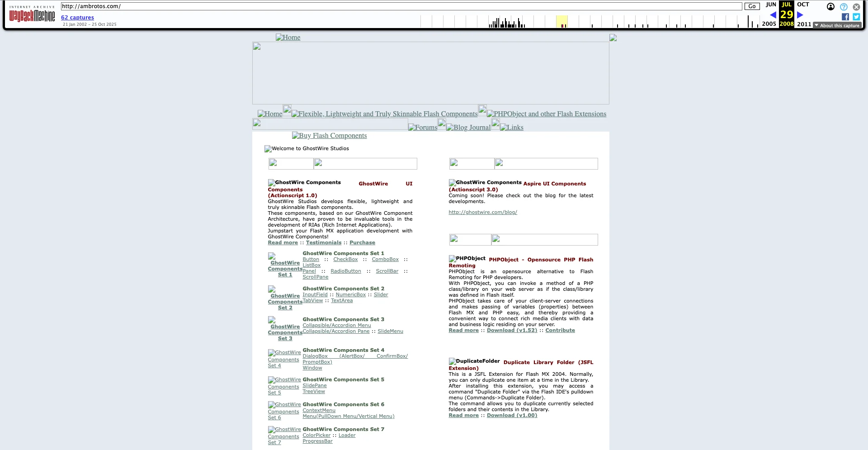Open PHPObject Download (v1.52) link

[x=512, y=330]
